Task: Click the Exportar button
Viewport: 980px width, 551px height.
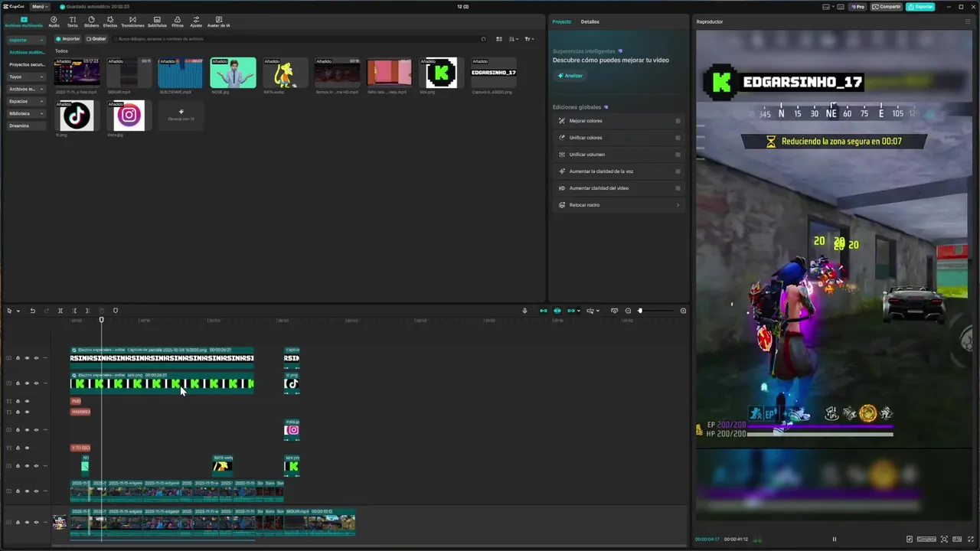Action: click(x=920, y=7)
